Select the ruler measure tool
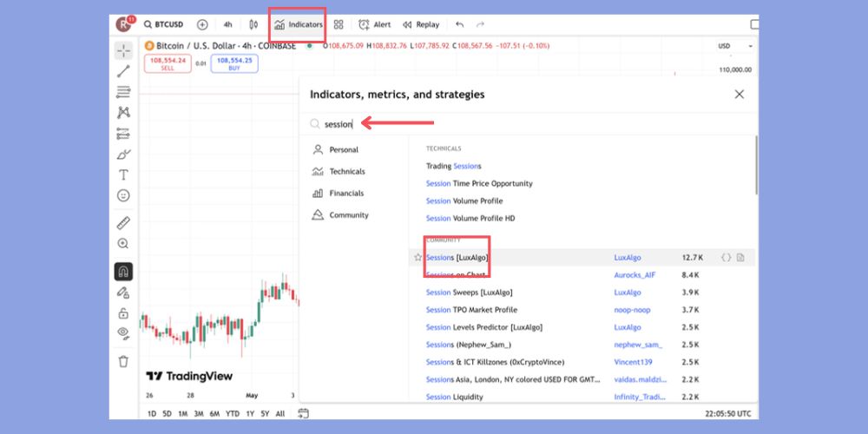The width and height of the screenshot is (868, 434). [x=123, y=223]
